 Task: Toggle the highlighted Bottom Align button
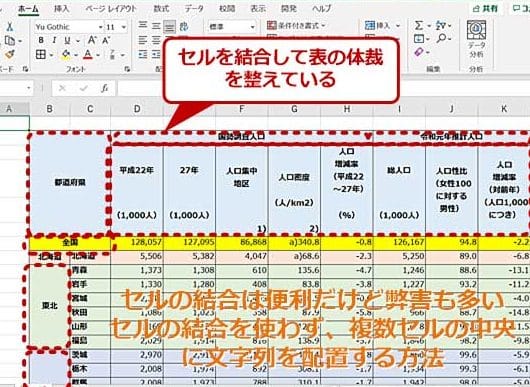coord(169,26)
